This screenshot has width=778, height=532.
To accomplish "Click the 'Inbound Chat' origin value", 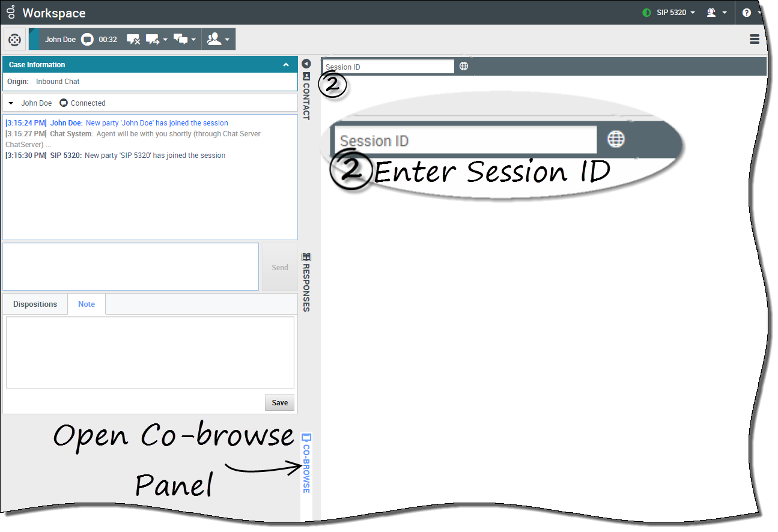I will (x=58, y=82).
